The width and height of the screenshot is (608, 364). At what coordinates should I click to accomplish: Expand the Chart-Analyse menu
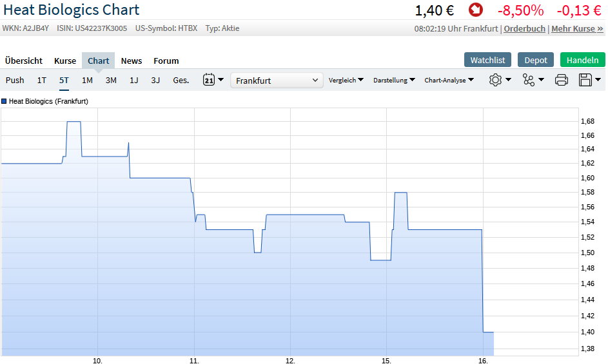[449, 80]
